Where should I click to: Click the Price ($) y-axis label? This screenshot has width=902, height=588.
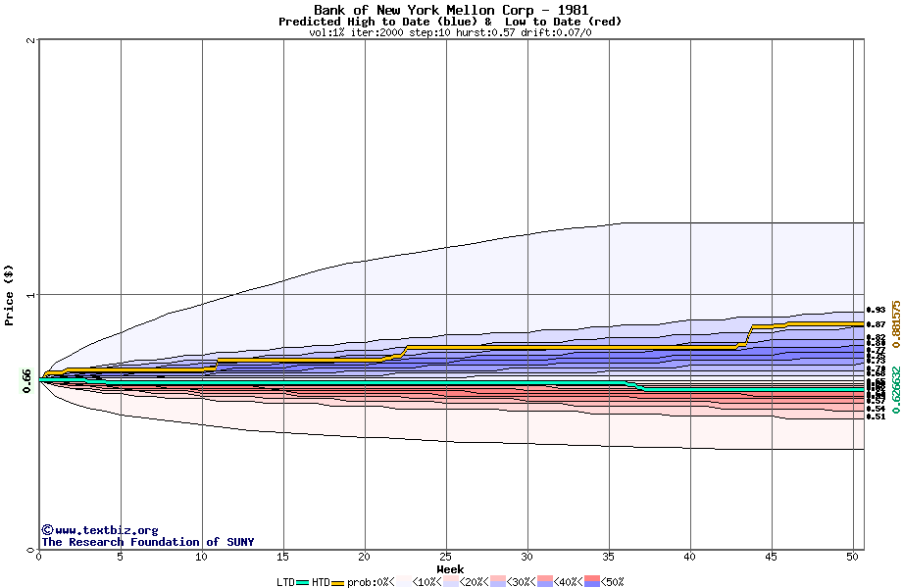[10, 295]
